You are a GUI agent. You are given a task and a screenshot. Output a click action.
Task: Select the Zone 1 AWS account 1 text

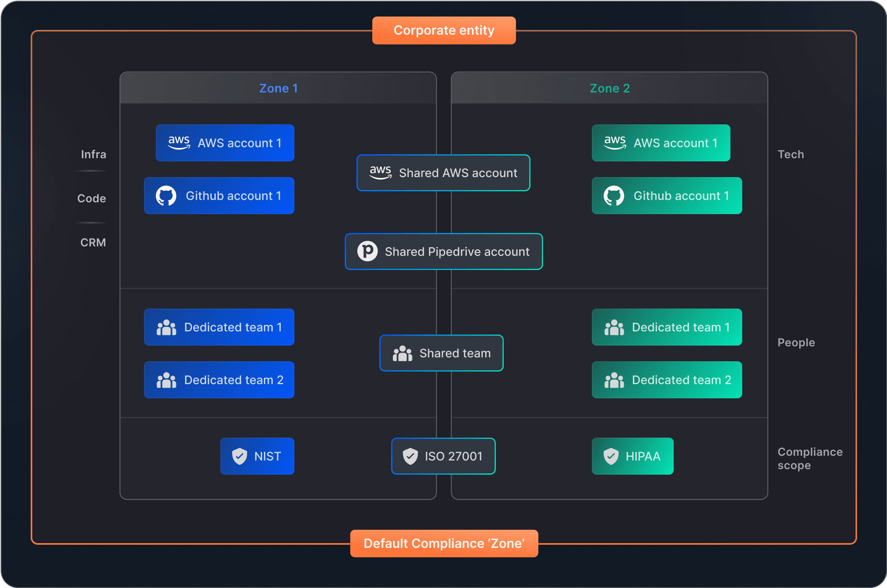coord(240,143)
